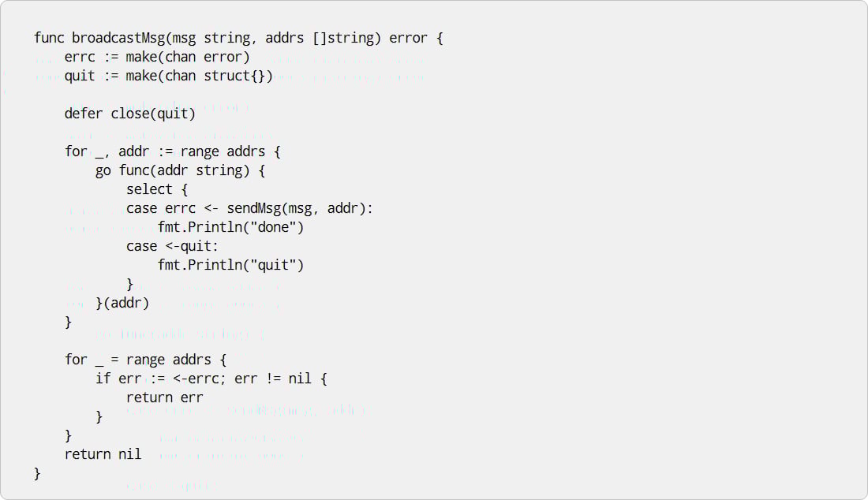Click the return nil statement
Screen dimensions: 868x500
pyautogui.click(x=103, y=454)
